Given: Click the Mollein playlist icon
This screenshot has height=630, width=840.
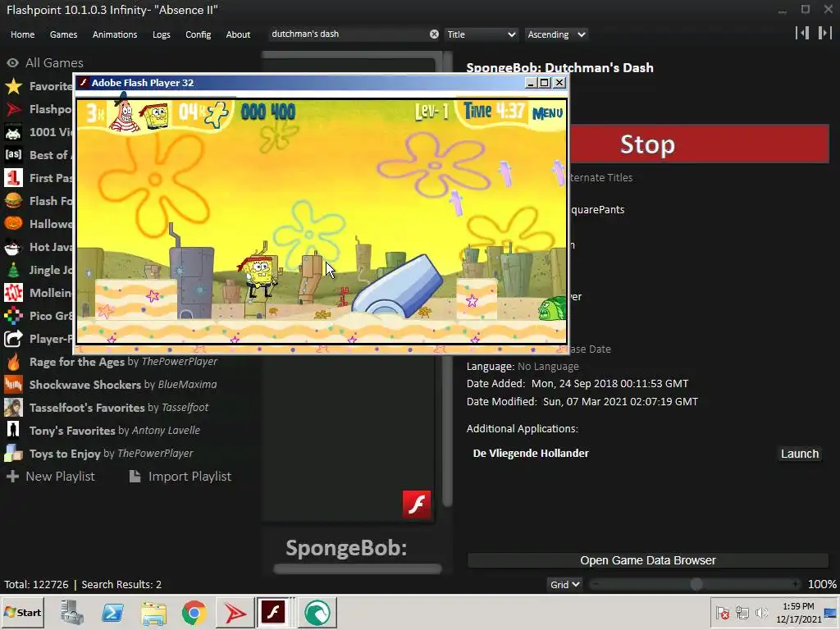Looking at the screenshot, I should coord(13,293).
